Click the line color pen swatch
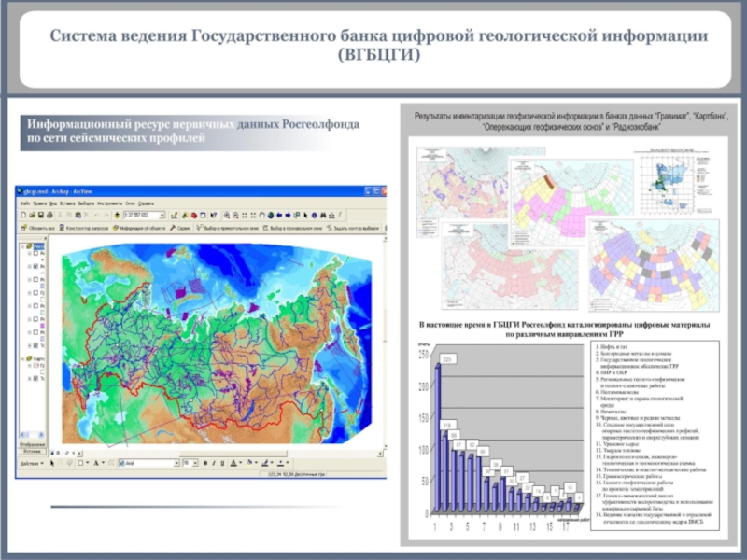 pyautogui.click(x=265, y=463)
